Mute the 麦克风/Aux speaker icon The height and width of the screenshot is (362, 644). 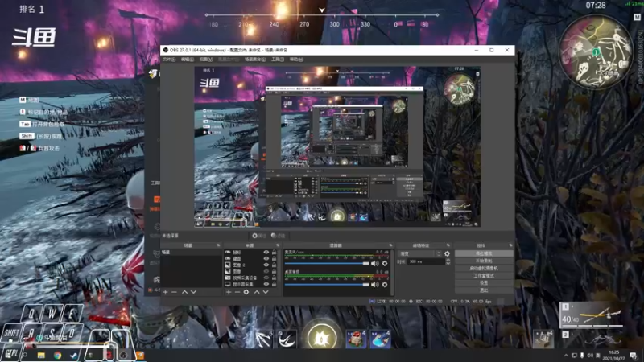click(x=374, y=264)
